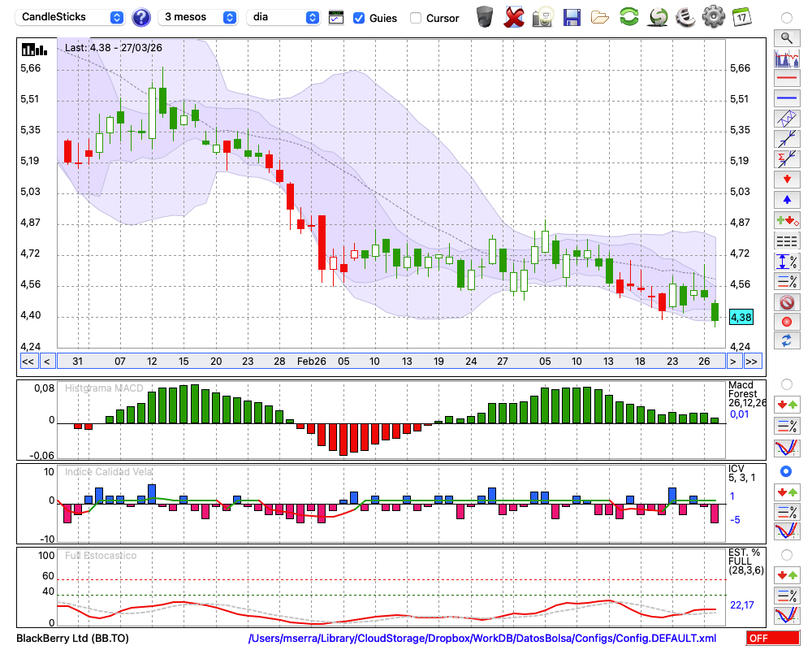Select the radio button beside the calendar icon

(x=787, y=18)
